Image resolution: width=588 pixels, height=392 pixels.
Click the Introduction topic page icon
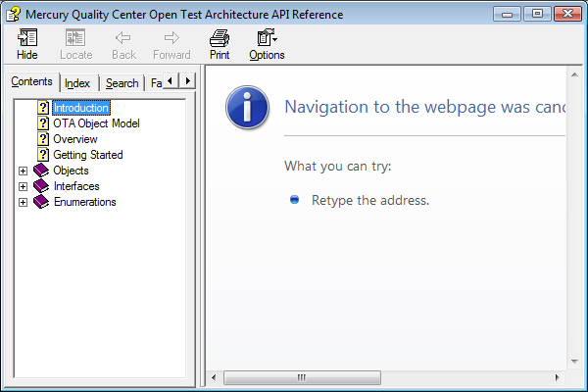43,108
